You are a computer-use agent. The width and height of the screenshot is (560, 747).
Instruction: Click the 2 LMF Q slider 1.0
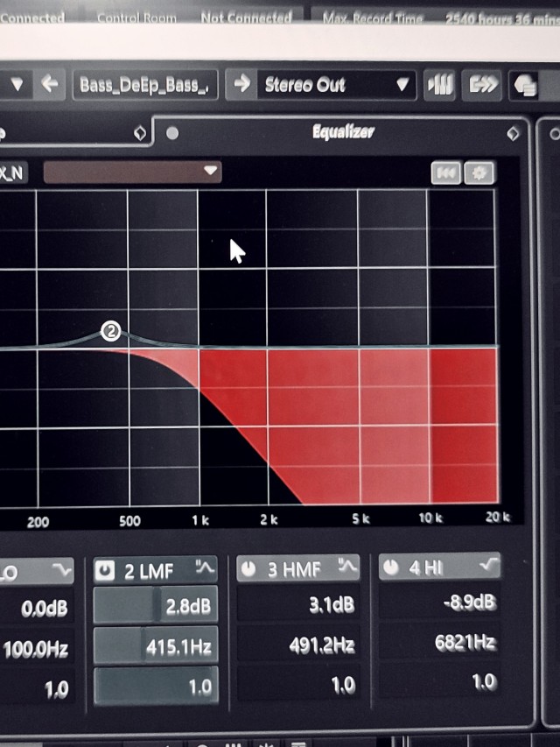pyautogui.click(x=157, y=686)
